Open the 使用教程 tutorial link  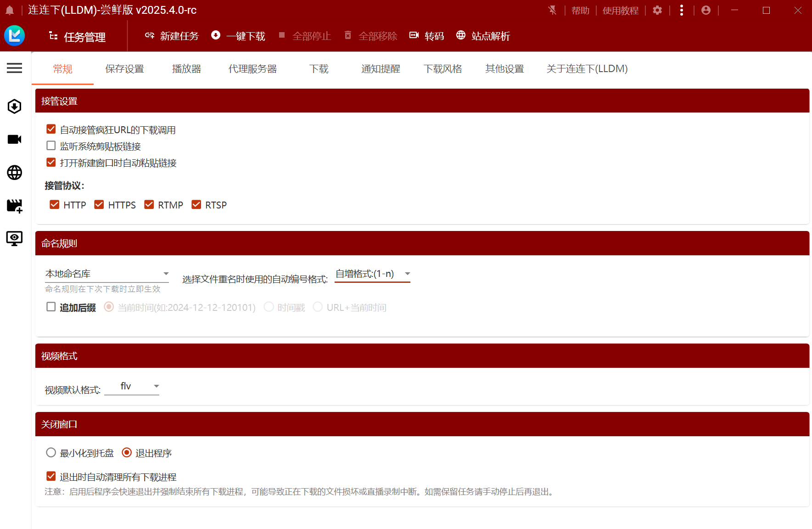[620, 10]
